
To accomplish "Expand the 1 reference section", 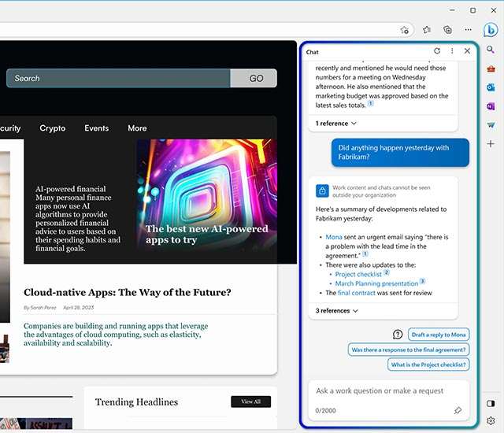I will click(336, 124).
